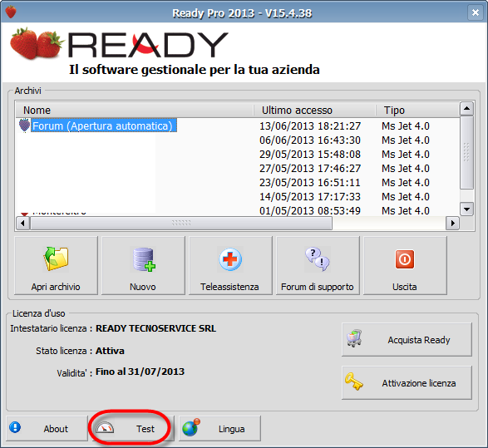This screenshot has height=448, width=488.
Task: Select row dated 27/05/2013 17:46:27
Action: tap(238, 168)
